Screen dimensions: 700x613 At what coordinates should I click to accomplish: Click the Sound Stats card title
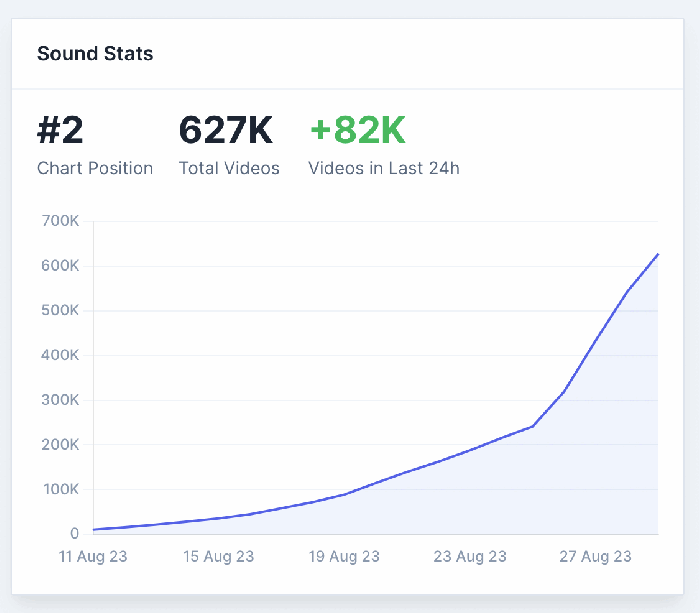tap(95, 53)
